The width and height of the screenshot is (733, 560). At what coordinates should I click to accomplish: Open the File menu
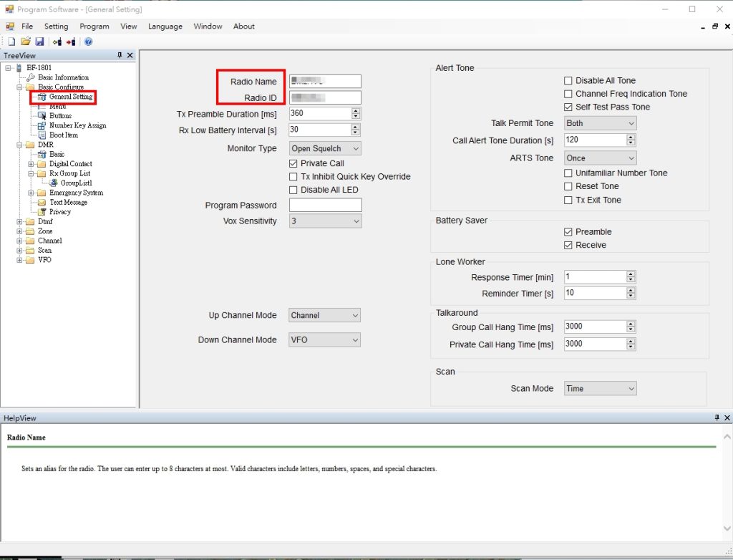(27, 26)
